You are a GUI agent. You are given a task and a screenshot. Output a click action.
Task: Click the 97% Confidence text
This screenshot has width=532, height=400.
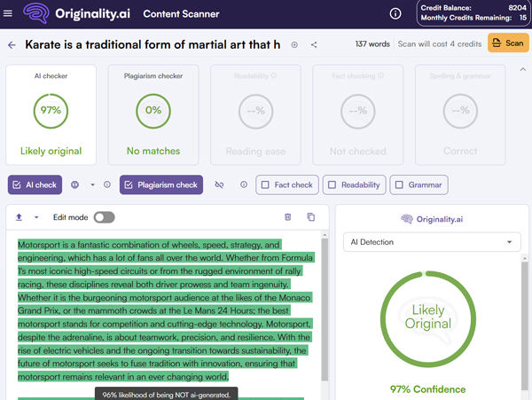pos(428,389)
